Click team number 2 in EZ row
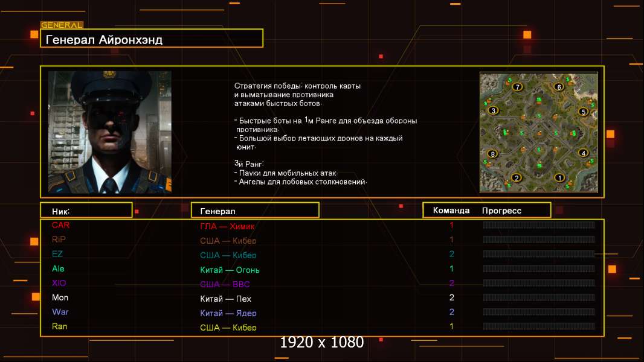 (451, 254)
